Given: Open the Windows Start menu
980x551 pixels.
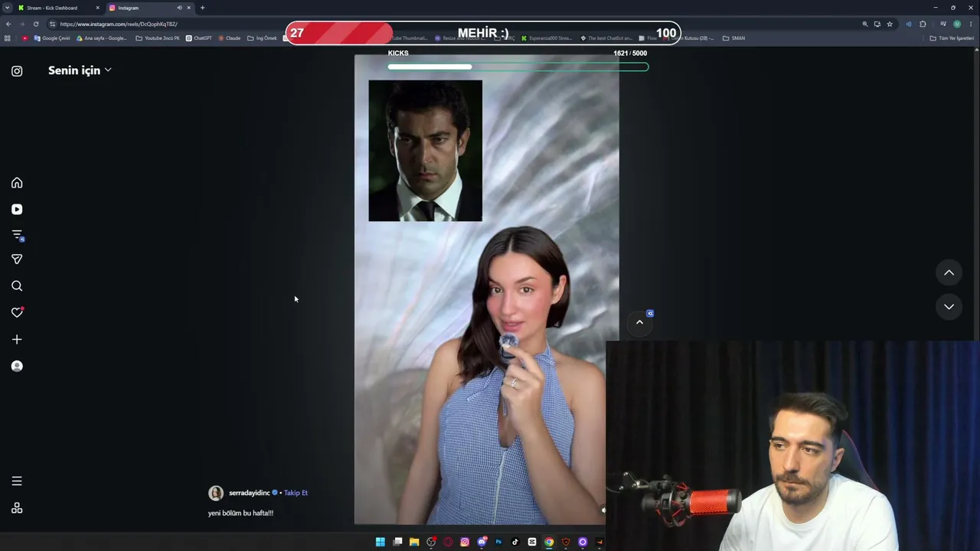Looking at the screenshot, I should pos(381,542).
